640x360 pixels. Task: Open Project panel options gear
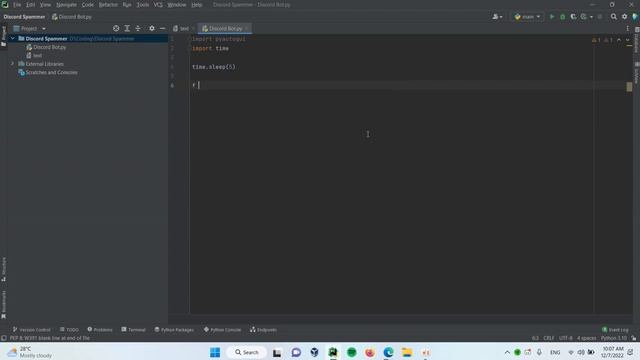click(152, 29)
